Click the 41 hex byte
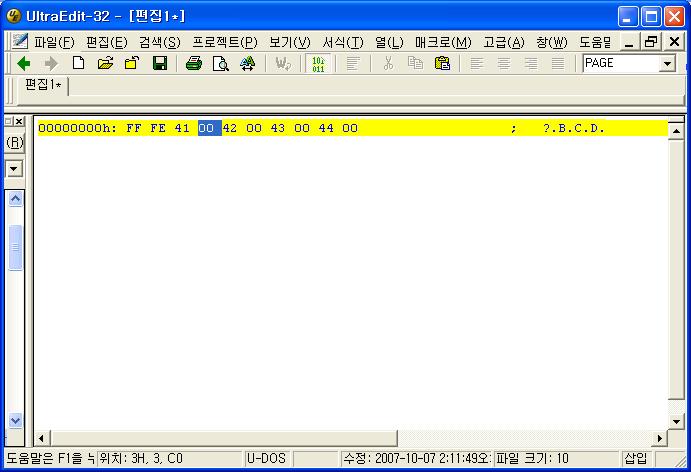 point(182,128)
